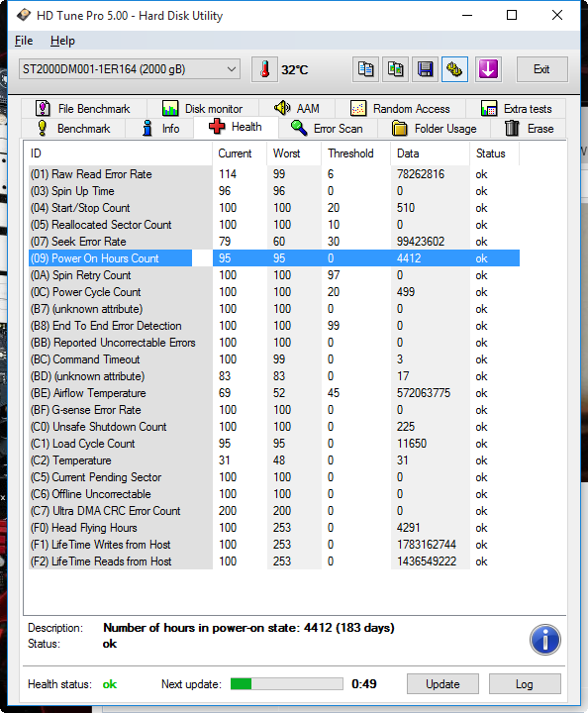588x713 pixels.
Task: Select the (03) Spin Up Time row
Action: 274,191
